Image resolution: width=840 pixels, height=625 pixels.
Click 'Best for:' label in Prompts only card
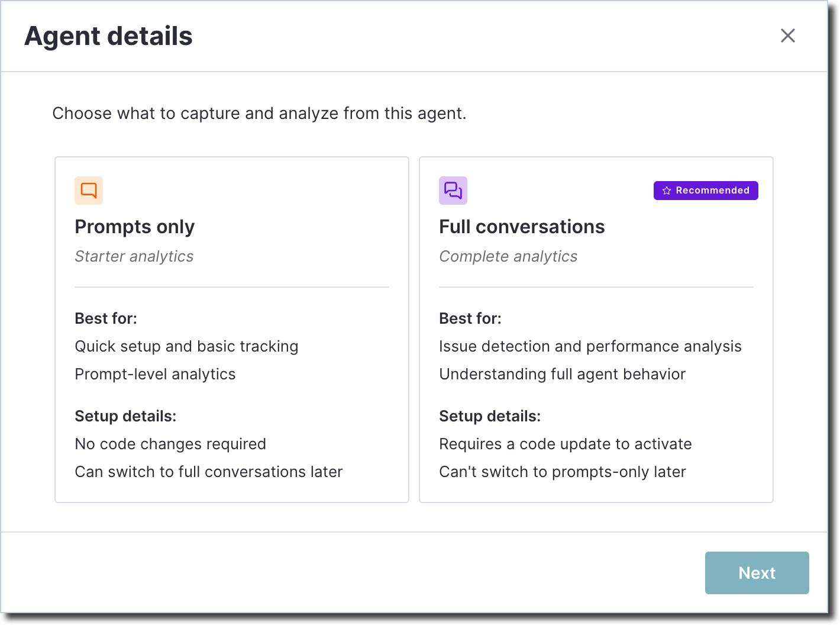[x=106, y=318]
